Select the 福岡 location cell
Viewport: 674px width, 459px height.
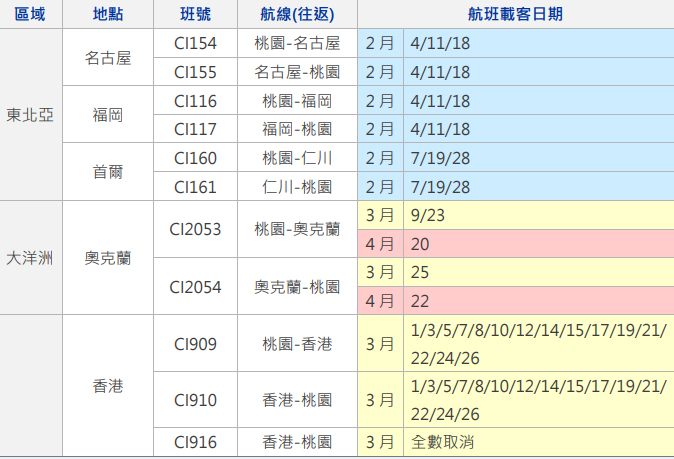[108, 114]
